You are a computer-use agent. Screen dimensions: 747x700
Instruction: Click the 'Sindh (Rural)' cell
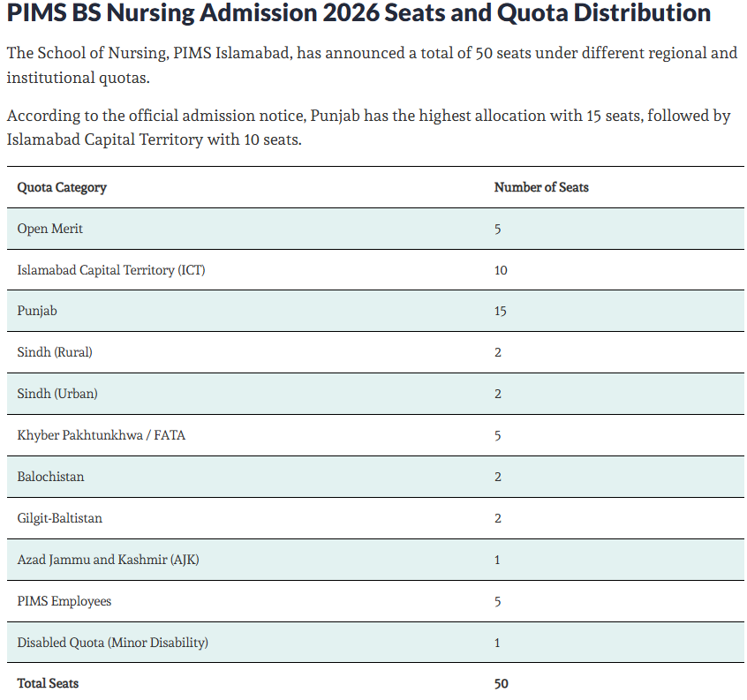tap(55, 353)
